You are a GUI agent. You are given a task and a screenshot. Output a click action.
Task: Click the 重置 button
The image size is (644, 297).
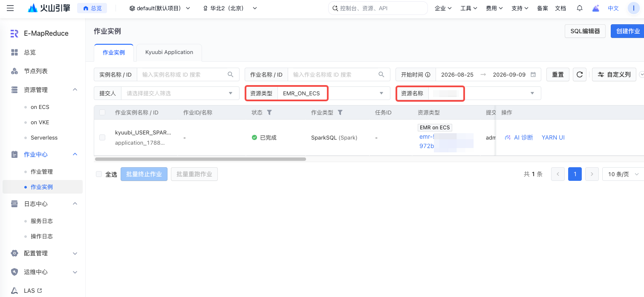[x=558, y=74]
